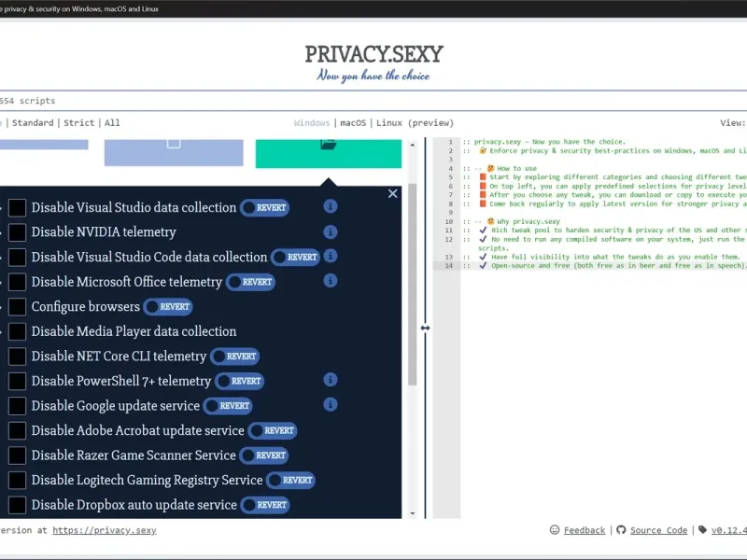
Task: Check Disable Dropbox auto update service
Action: point(17,505)
